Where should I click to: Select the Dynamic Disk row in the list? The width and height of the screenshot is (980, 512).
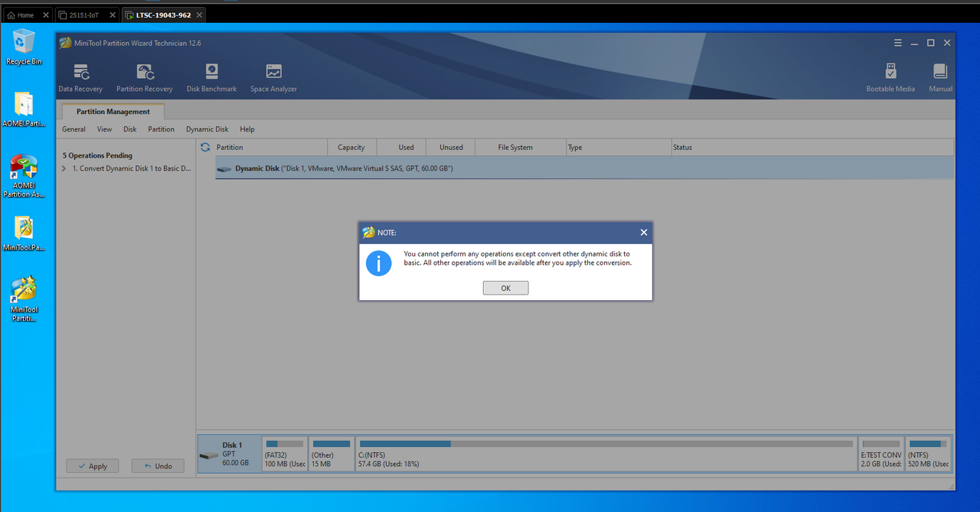[x=585, y=168]
